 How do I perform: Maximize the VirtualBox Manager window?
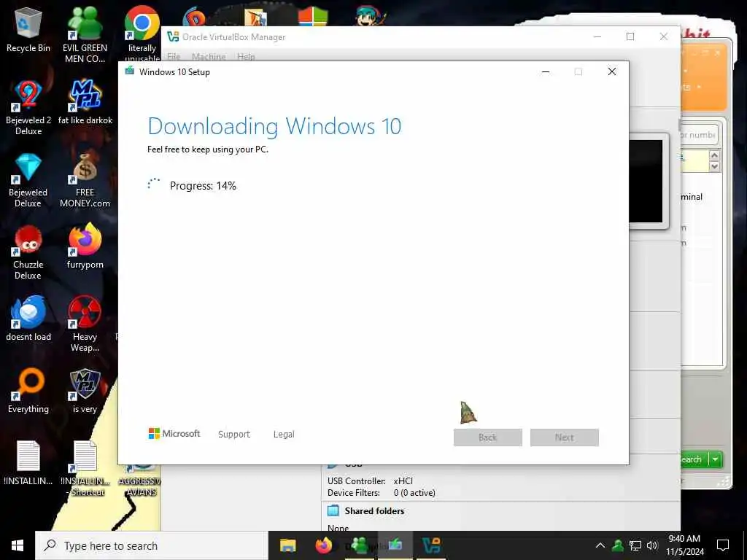pos(630,36)
